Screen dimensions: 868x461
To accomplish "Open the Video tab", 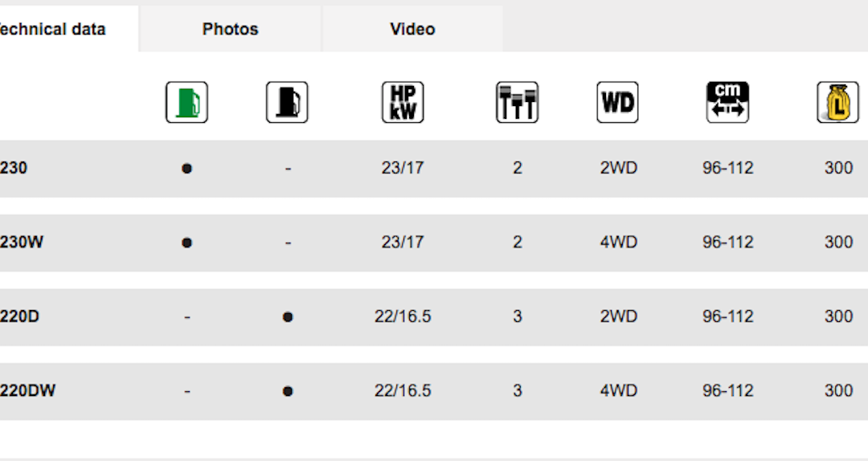I will click(x=412, y=30).
